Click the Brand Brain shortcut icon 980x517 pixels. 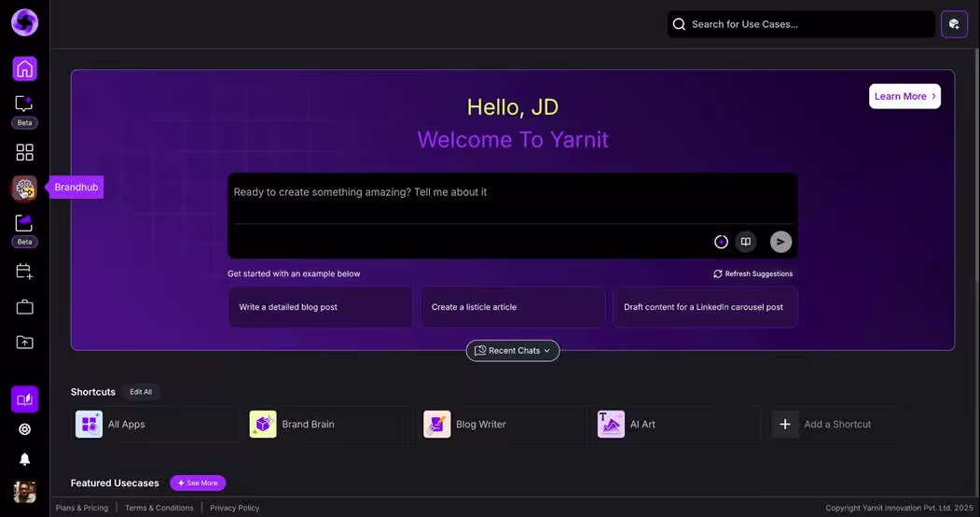coord(263,425)
